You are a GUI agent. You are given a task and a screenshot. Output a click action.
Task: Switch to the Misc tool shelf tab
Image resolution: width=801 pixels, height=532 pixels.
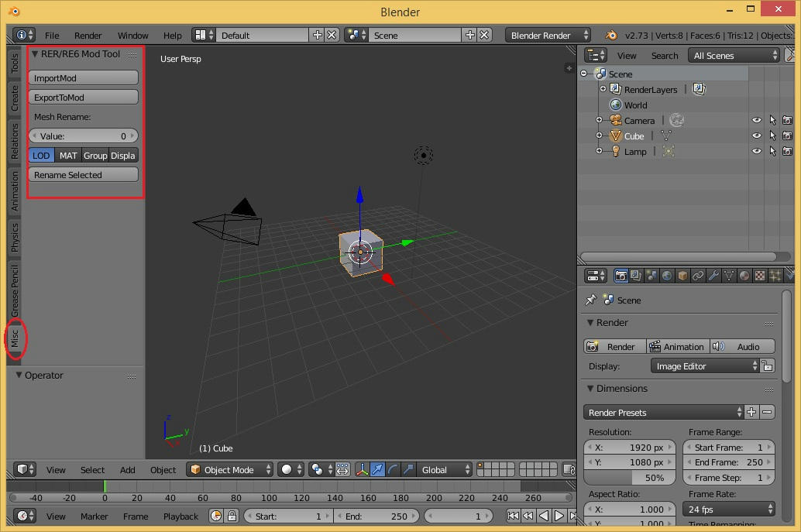point(15,338)
